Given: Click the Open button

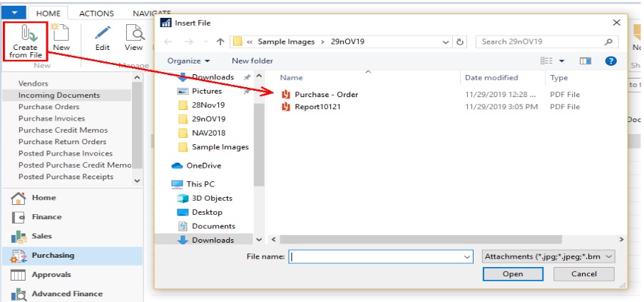Looking at the screenshot, I should [512, 274].
